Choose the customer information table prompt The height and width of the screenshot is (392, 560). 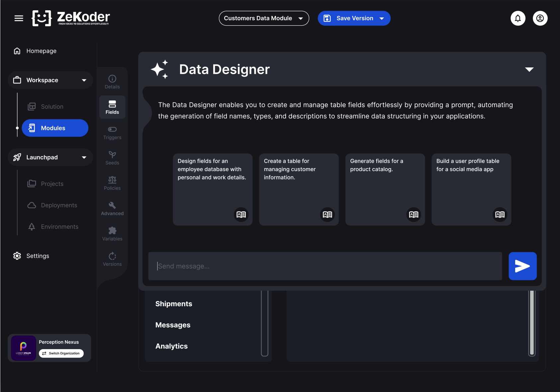[x=299, y=189]
